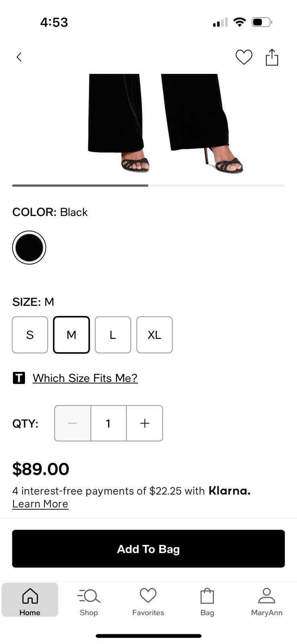
Task: Click the quantity value field
Action: (108, 423)
